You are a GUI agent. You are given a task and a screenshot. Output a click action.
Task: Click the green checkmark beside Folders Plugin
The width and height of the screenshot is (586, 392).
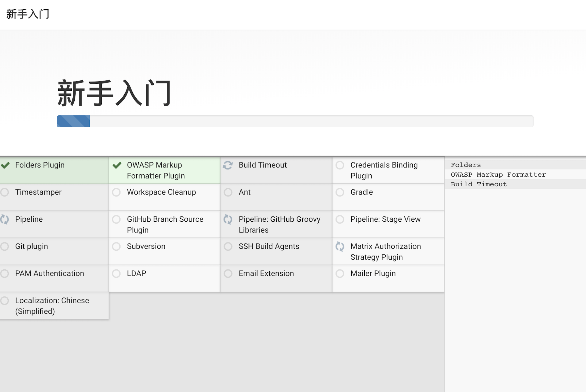(x=5, y=165)
